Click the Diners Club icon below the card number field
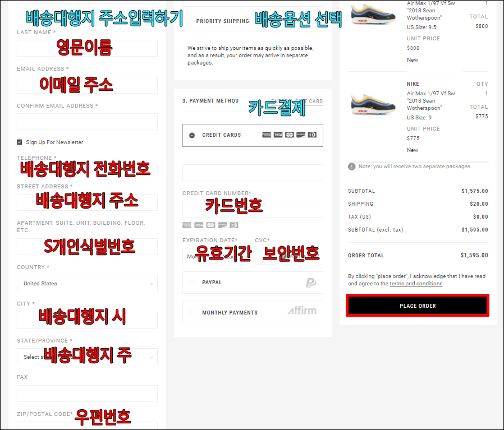This screenshot has width=504, height=430. point(234,225)
